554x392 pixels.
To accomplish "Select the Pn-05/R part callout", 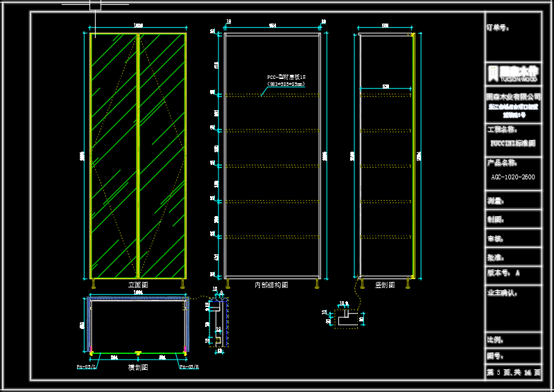I will pyautogui.click(x=189, y=367).
